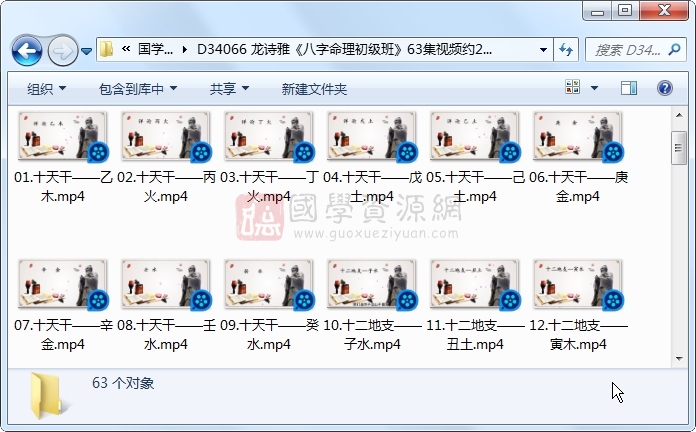Click file name 02.十天干——丙火.mp4
This screenshot has height=432, width=696.
(166, 187)
